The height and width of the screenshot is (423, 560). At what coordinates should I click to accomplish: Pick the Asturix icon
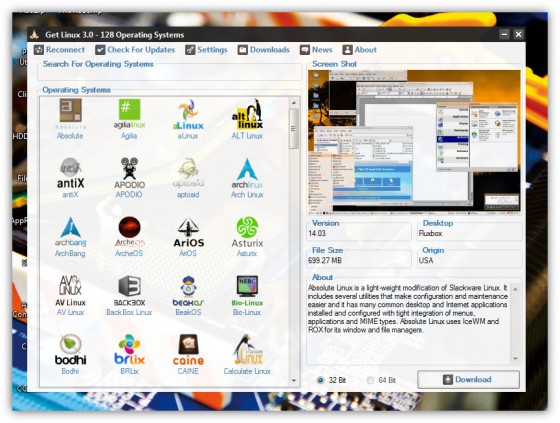(247, 233)
